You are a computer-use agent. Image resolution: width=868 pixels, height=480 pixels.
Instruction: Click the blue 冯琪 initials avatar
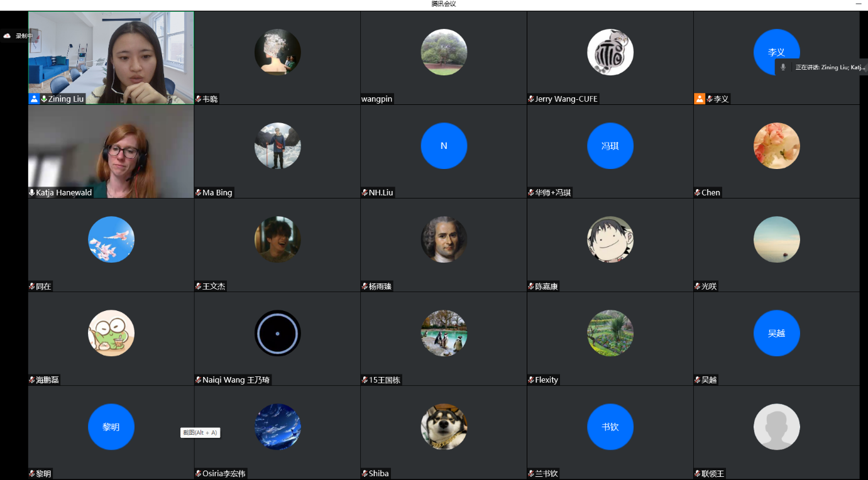pos(610,146)
